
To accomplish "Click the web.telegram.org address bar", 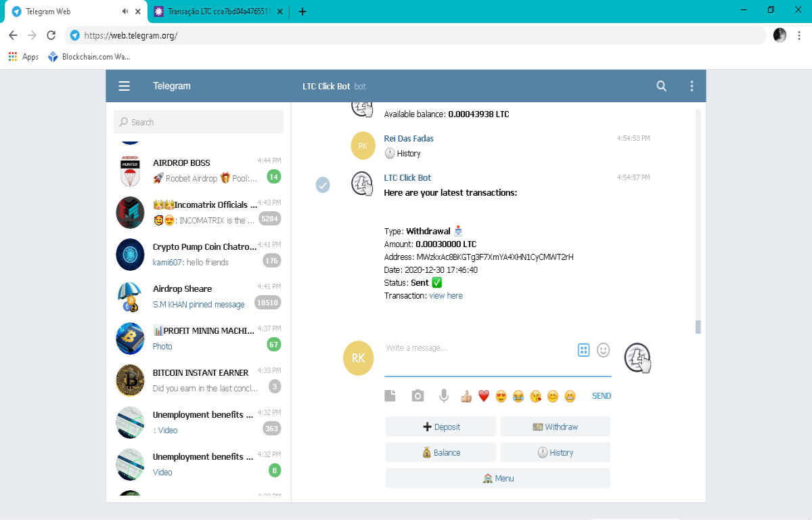I will coord(415,35).
